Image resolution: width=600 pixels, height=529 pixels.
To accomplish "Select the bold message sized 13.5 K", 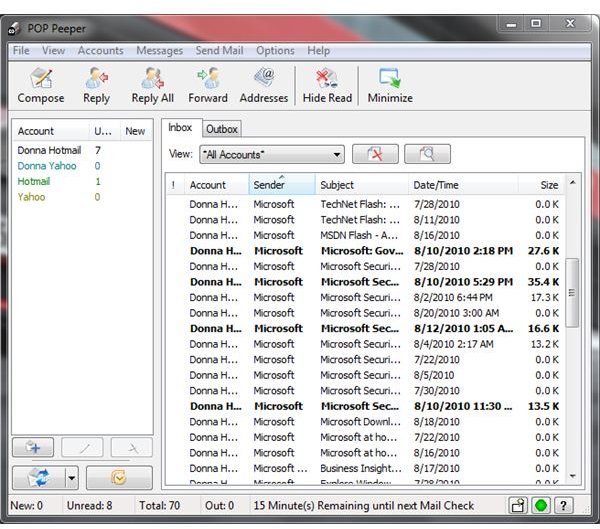I will point(366,406).
